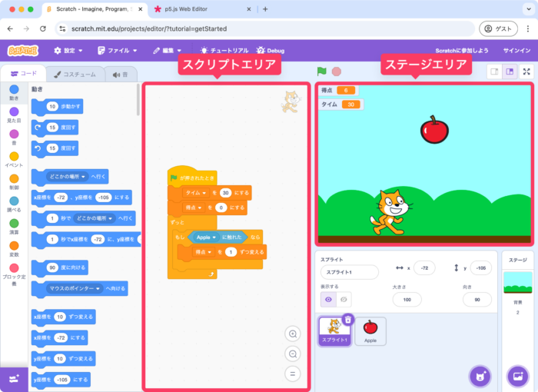Open the add extension button at bottom left
This screenshot has height=392, width=538.
click(14, 377)
